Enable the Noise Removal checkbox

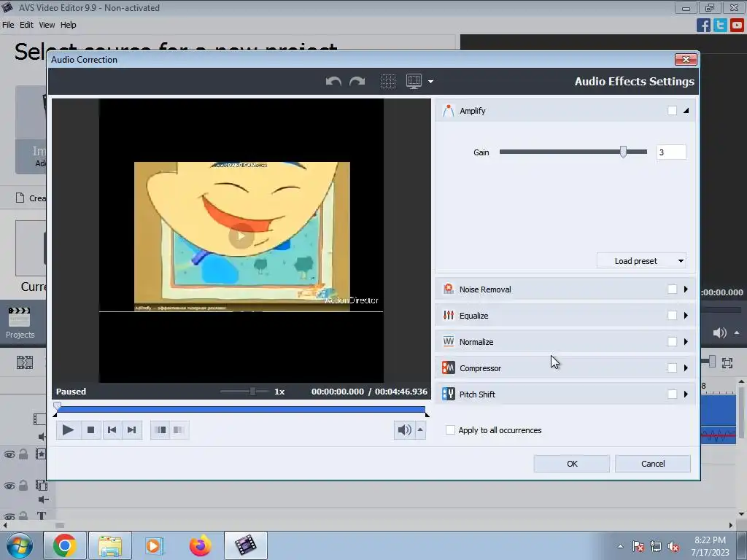pos(672,289)
